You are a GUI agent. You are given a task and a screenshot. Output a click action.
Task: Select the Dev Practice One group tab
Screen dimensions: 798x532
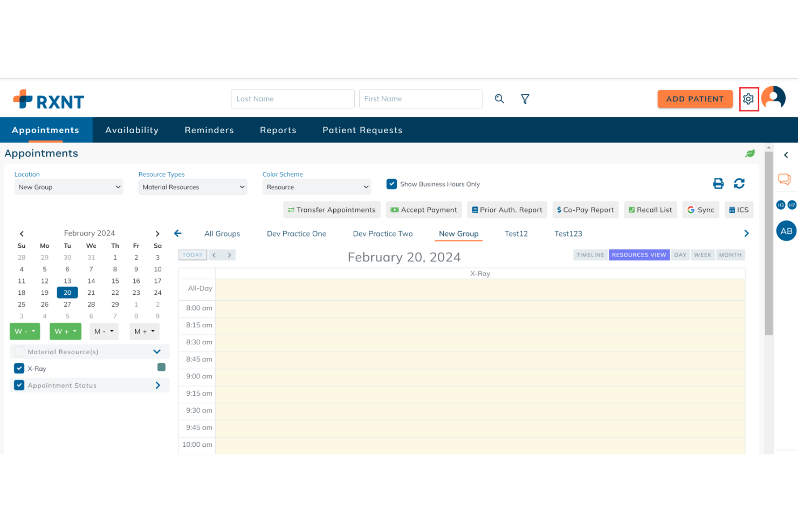coord(297,233)
